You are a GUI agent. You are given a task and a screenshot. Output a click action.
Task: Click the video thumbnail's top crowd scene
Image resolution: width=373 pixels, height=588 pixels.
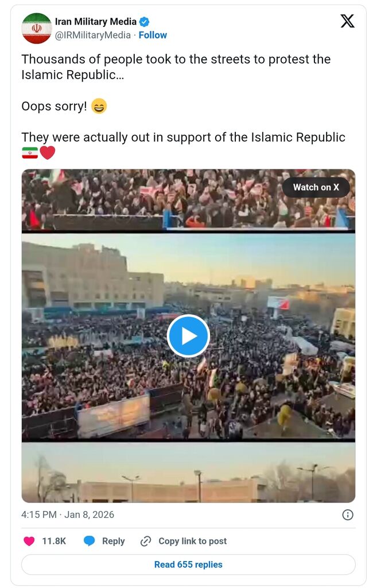[188, 199]
